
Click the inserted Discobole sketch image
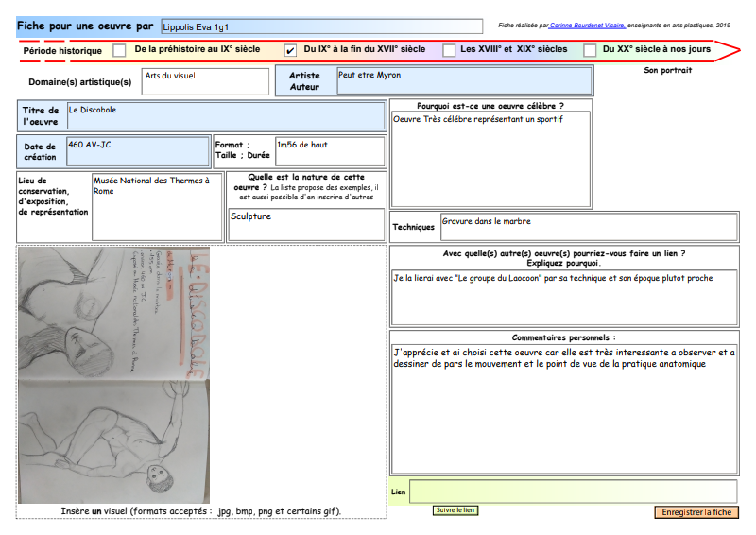pos(114,374)
